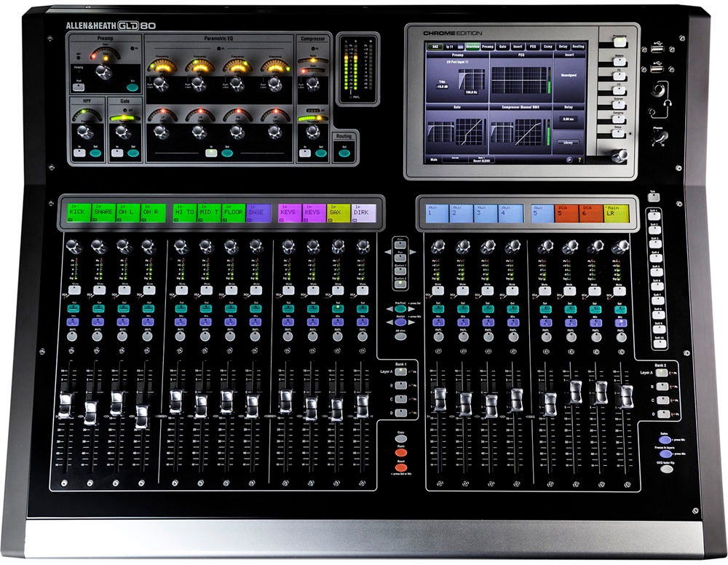Screen dimensions: 728x565
Task: Hit the red Paste key
Action: click(400, 453)
